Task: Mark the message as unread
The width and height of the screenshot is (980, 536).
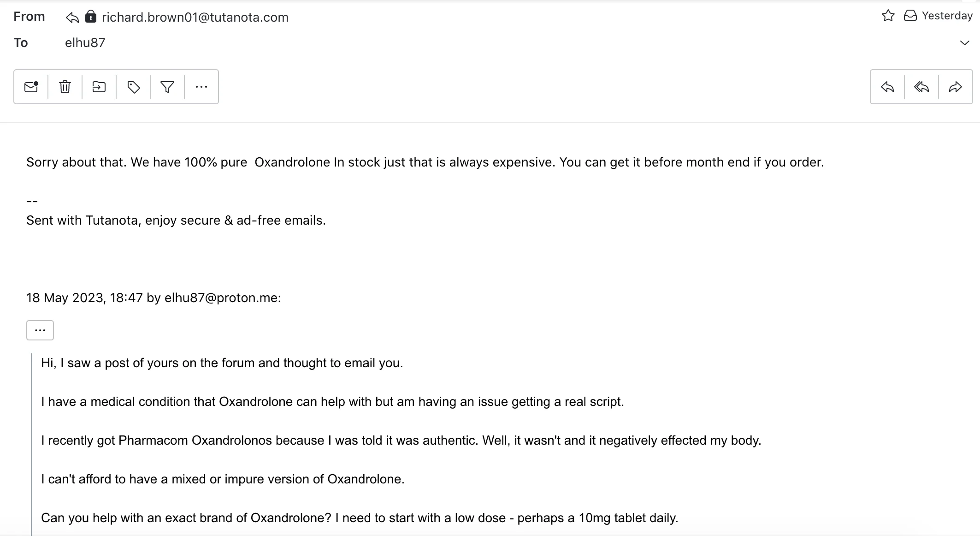Action: [x=31, y=87]
